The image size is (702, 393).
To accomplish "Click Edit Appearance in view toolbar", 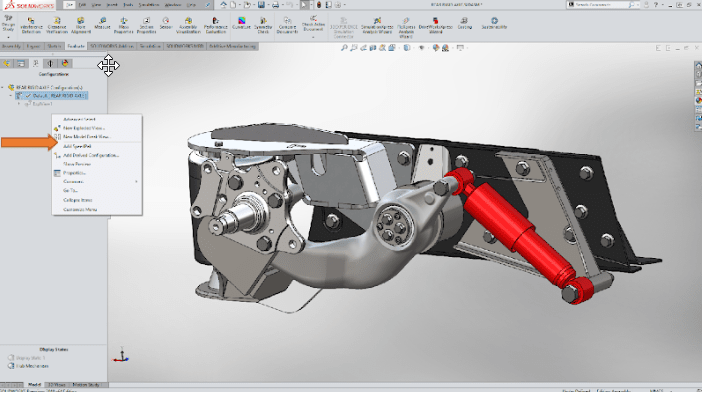I will point(436,48).
